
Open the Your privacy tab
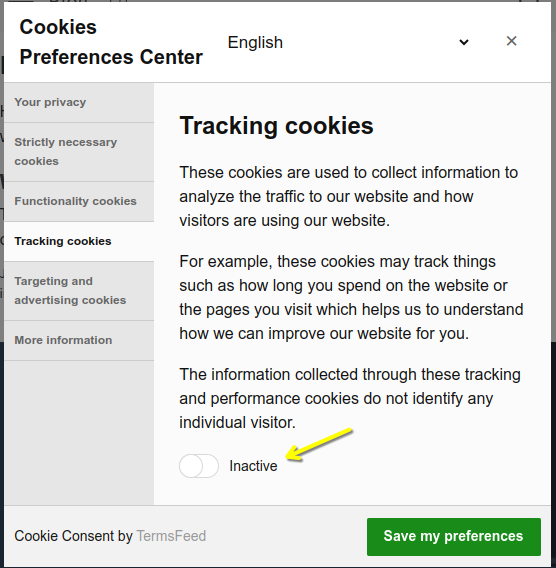click(x=79, y=103)
